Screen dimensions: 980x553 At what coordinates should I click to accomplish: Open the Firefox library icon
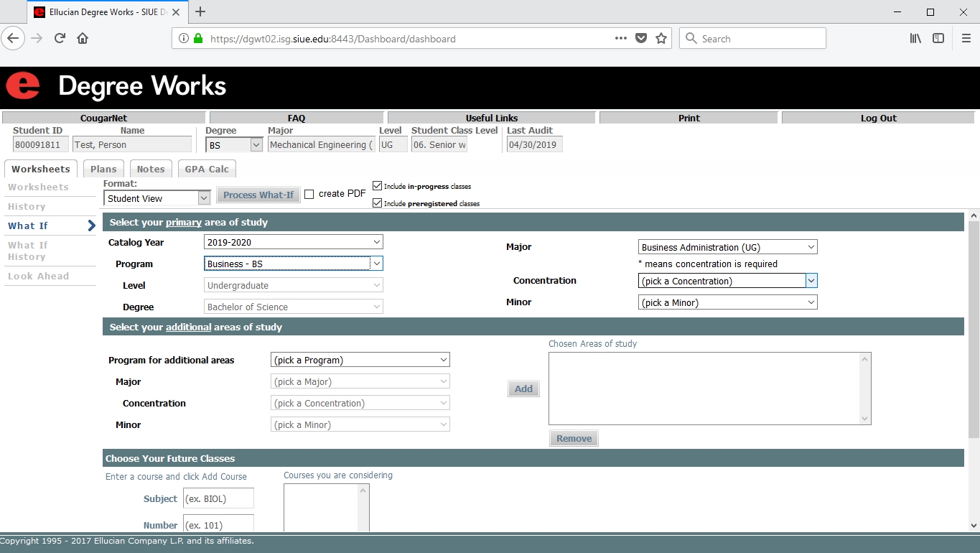[915, 39]
